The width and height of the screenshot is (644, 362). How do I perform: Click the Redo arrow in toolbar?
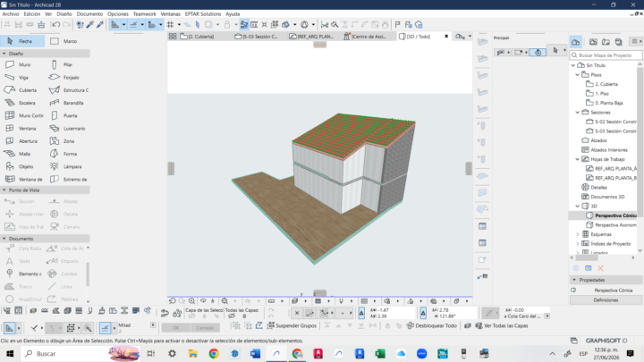point(66,25)
